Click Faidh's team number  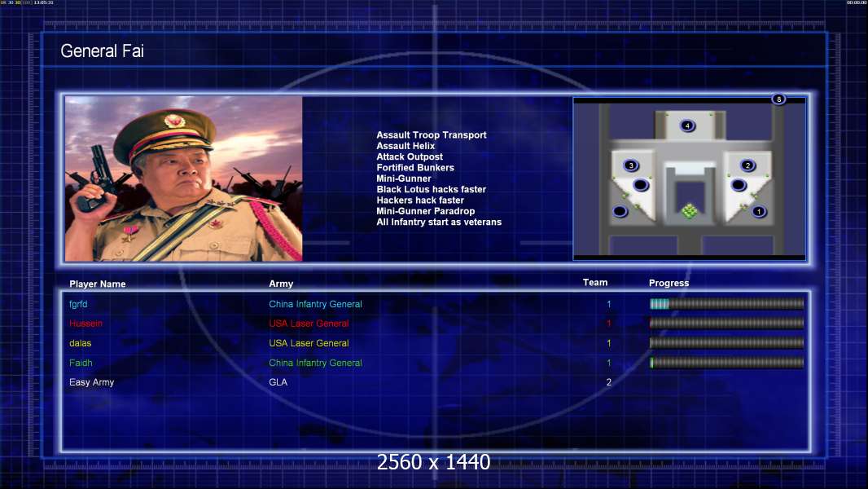608,363
